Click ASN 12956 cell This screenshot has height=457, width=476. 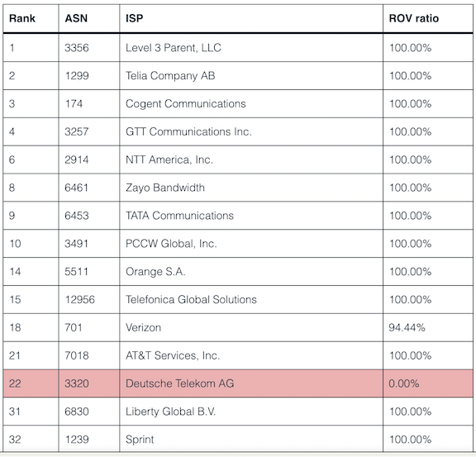(x=80, y=300)
